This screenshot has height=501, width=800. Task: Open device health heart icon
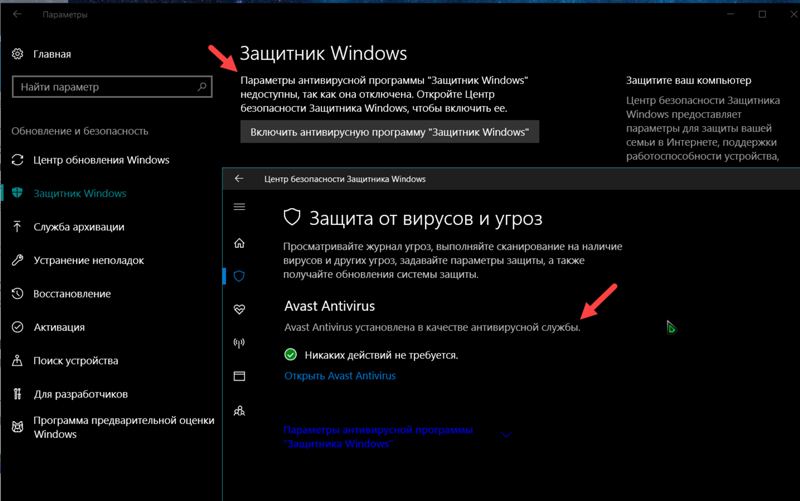(x=239, y=309)
